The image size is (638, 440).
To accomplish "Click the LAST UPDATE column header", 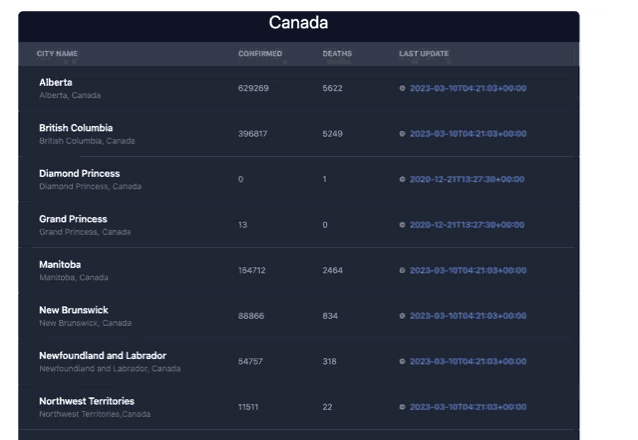I will pos(424,54).
